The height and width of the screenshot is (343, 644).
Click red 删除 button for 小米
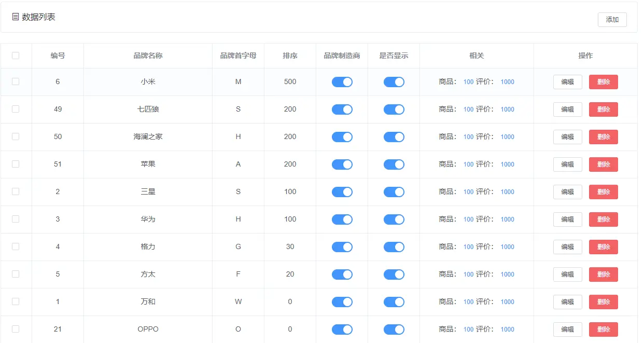pos(604,82)
